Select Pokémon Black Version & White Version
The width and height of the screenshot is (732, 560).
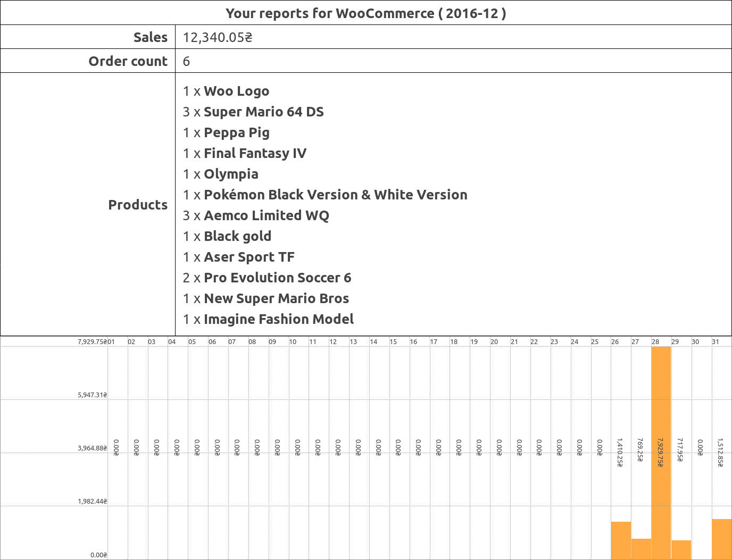(x=325, y=195)
